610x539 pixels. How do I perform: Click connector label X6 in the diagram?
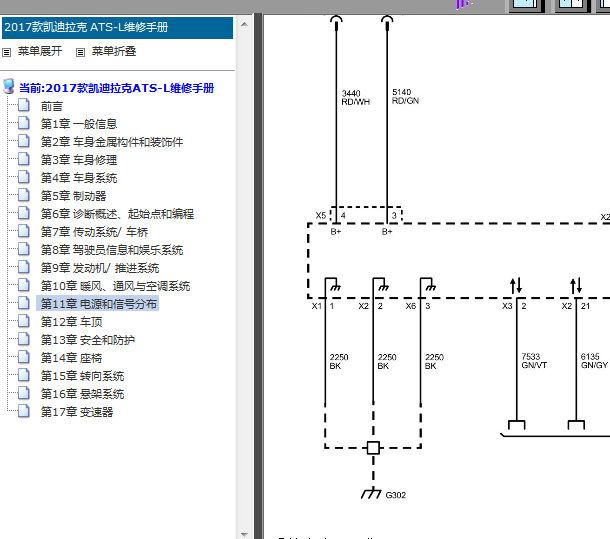pos(411,306)
